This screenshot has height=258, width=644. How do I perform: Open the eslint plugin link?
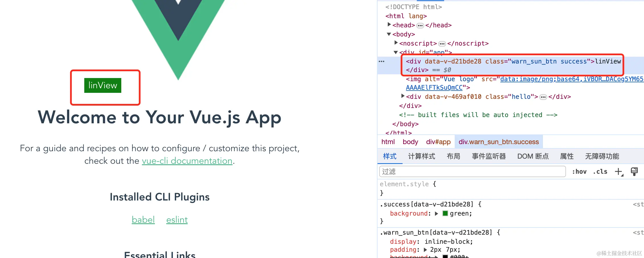point(177,220)
